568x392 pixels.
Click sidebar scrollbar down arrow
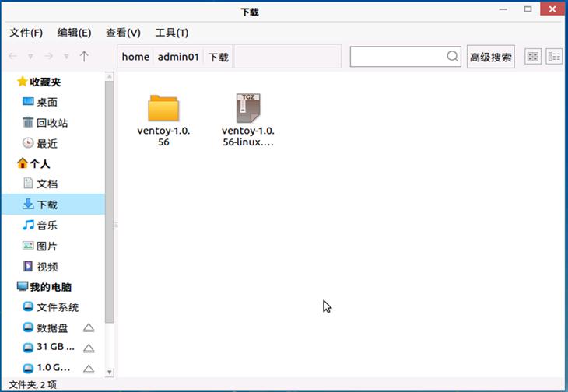click(x=110, y=372)
